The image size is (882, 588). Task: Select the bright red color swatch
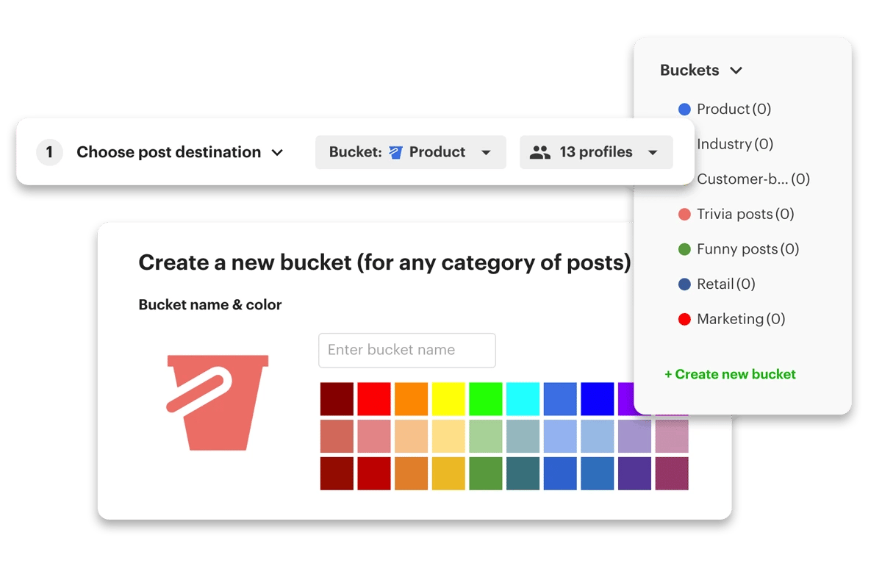tap(375, 398)
